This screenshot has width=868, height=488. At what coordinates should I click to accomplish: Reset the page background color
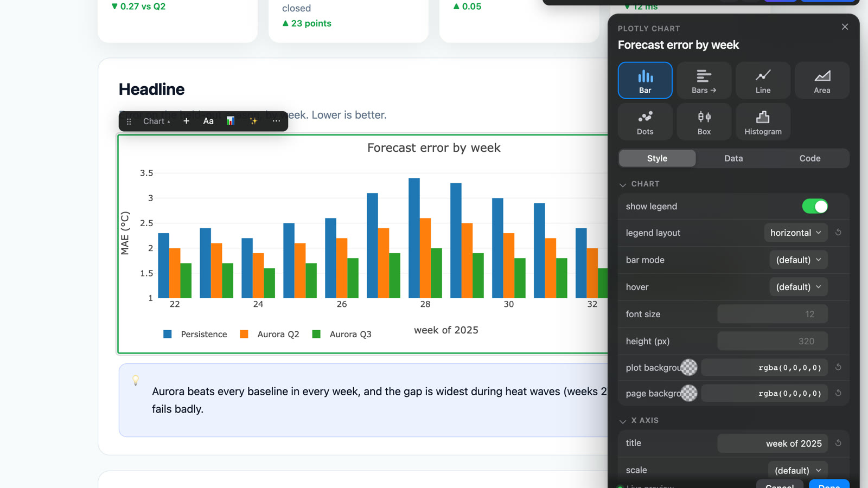838,393
